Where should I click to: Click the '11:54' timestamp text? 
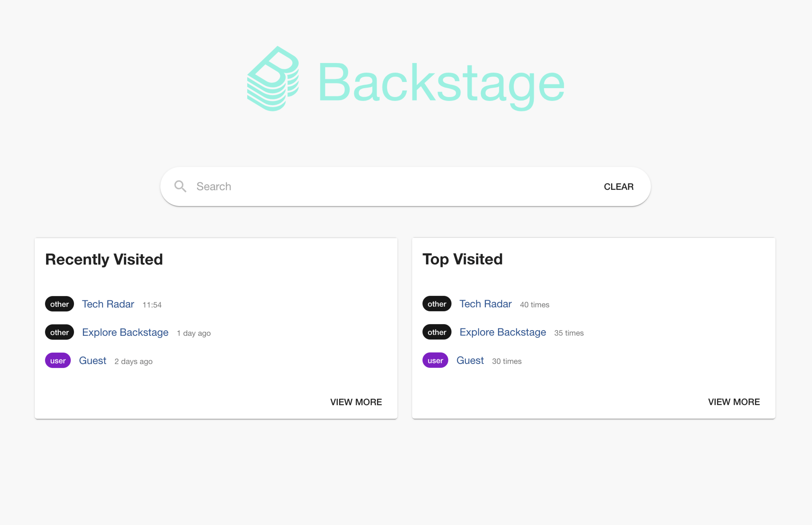pos(152,305)
